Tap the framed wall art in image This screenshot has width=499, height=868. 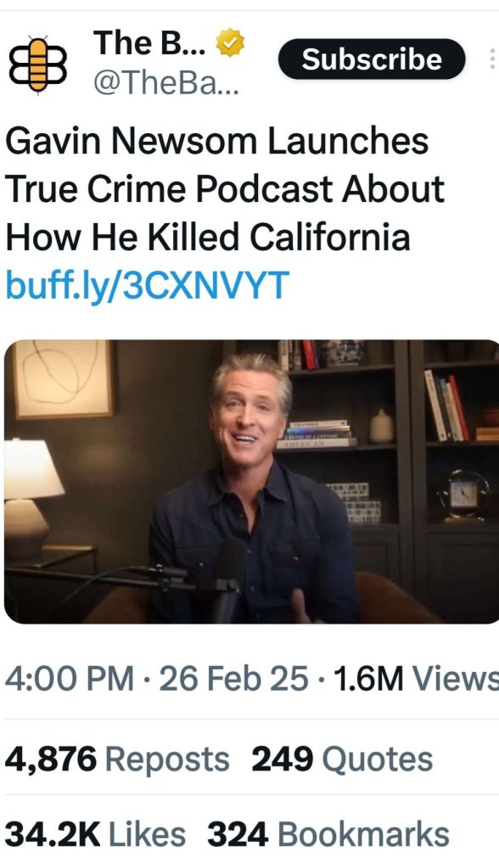coord(63,378)
